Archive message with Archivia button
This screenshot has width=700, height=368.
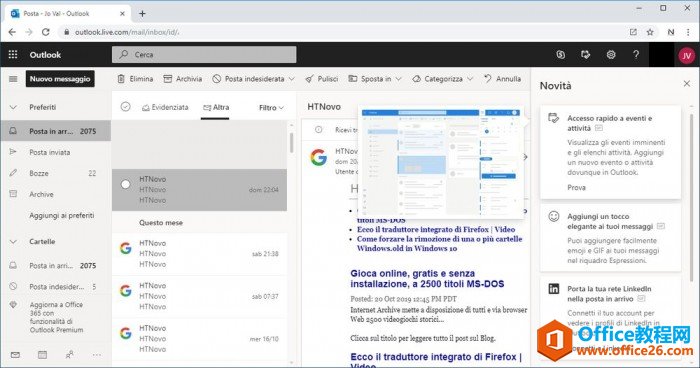[x=183, y=79]
